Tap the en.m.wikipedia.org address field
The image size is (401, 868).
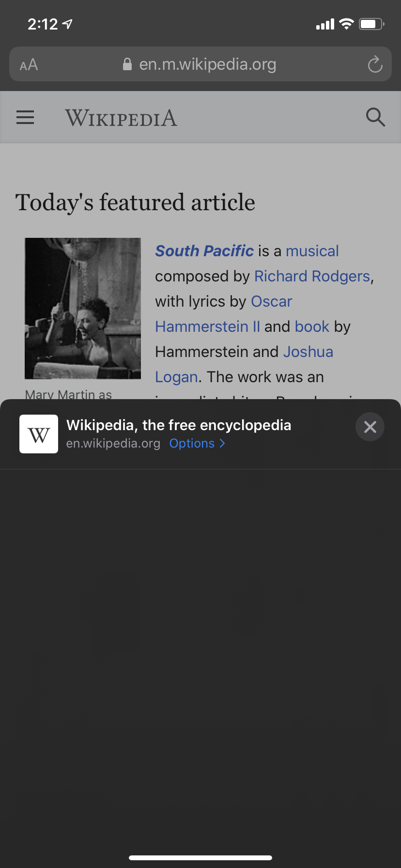point(207,64)
